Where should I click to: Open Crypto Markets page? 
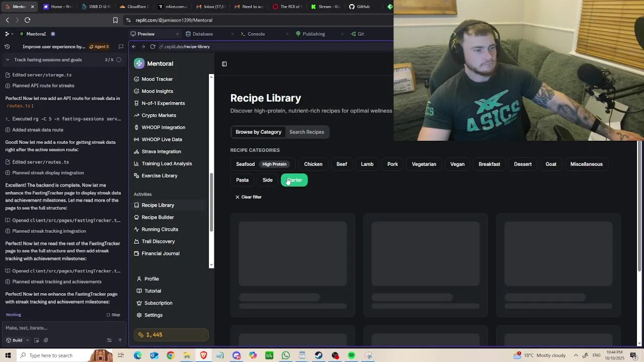click(158, 115)
